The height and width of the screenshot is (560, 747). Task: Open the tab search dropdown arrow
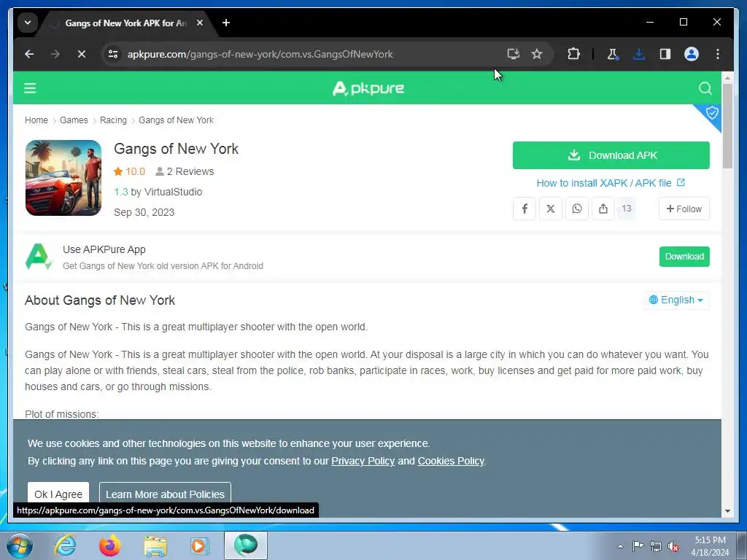coord(28,23)
